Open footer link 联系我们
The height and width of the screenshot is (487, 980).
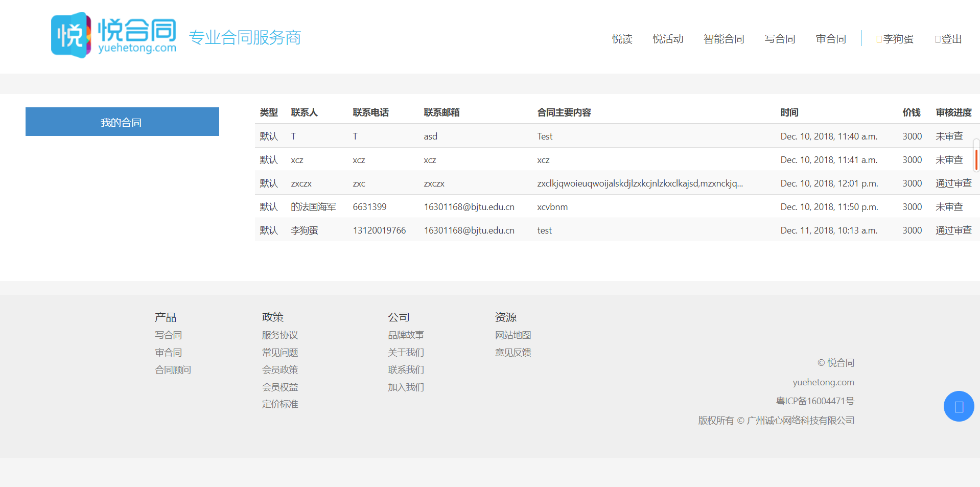(x=406, y=370)
